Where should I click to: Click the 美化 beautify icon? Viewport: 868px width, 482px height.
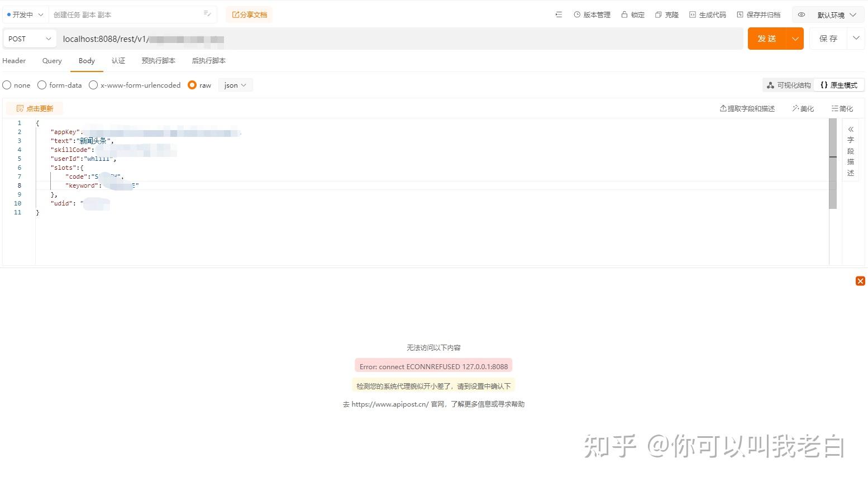[795, 108]
